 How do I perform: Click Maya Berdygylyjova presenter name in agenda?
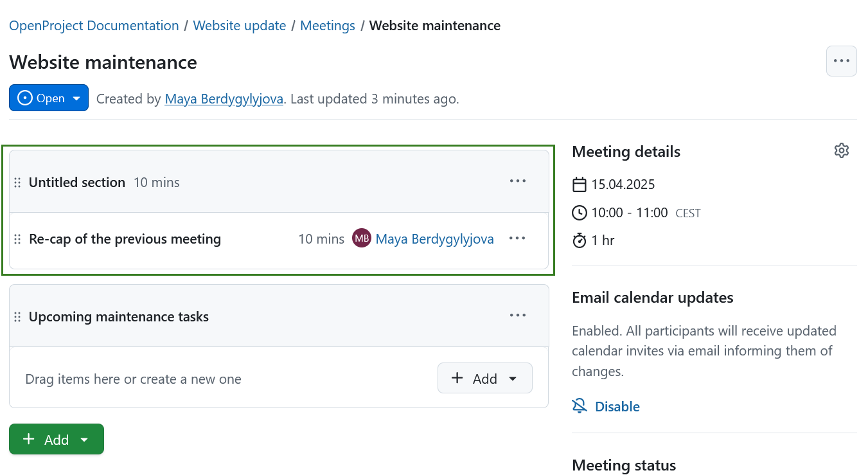[434, 239]
